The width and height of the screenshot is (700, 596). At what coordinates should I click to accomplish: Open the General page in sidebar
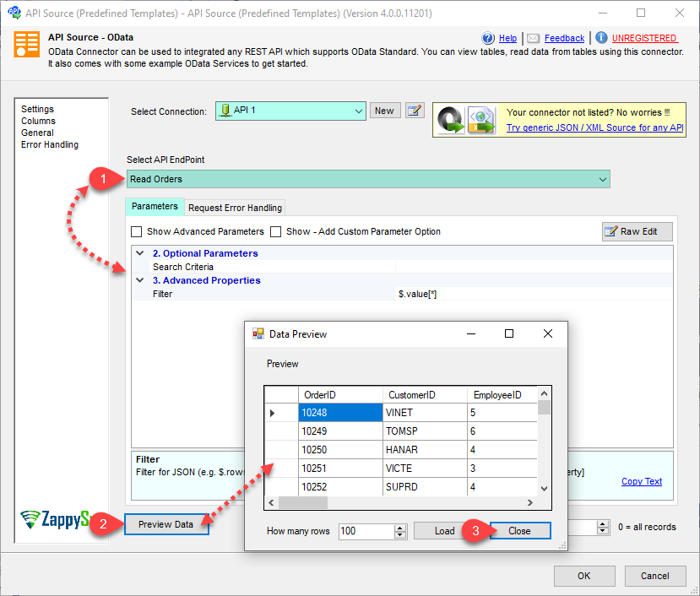coord(37,133)
